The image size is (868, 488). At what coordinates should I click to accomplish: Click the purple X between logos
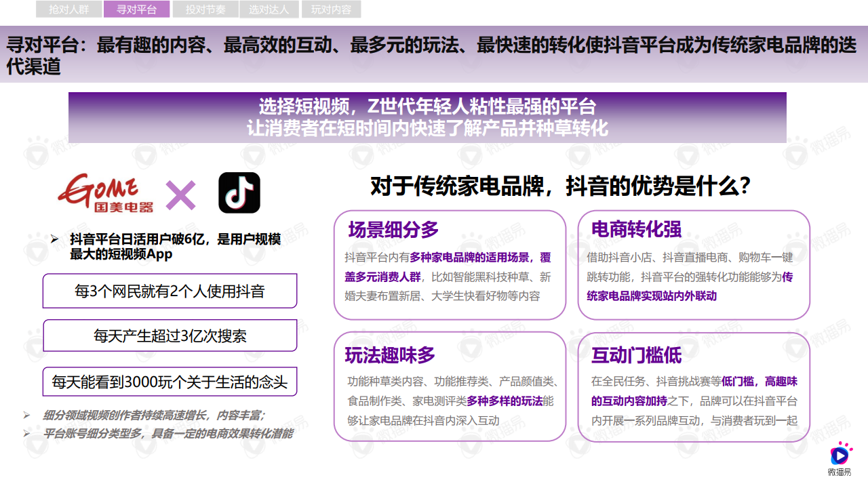[x=180, y=195]
